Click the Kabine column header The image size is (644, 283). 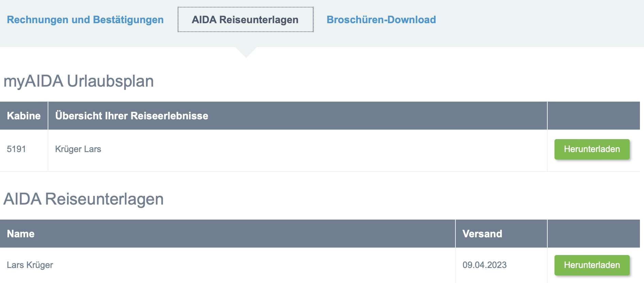24,116
